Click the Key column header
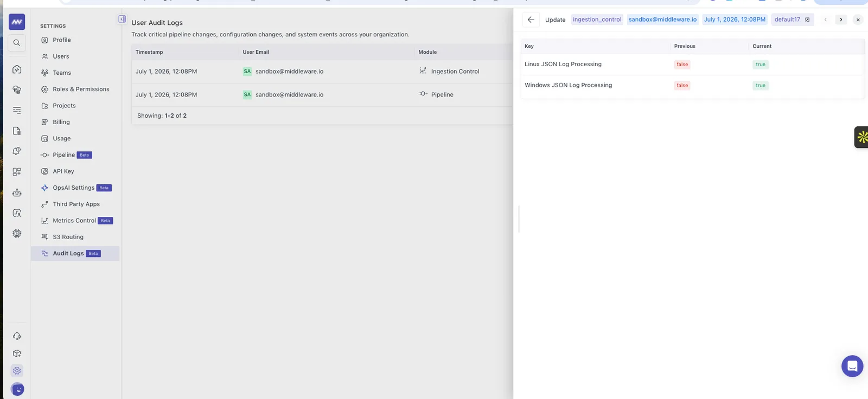This screenshot has width=868, height=399. click(x=529, y=46)
